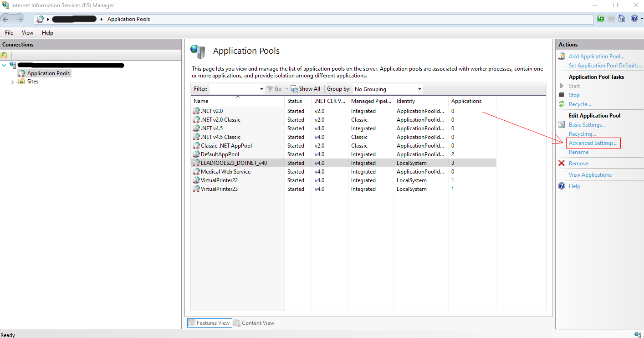
Task: Sort by the Identity column header
Action: [421, 101]
